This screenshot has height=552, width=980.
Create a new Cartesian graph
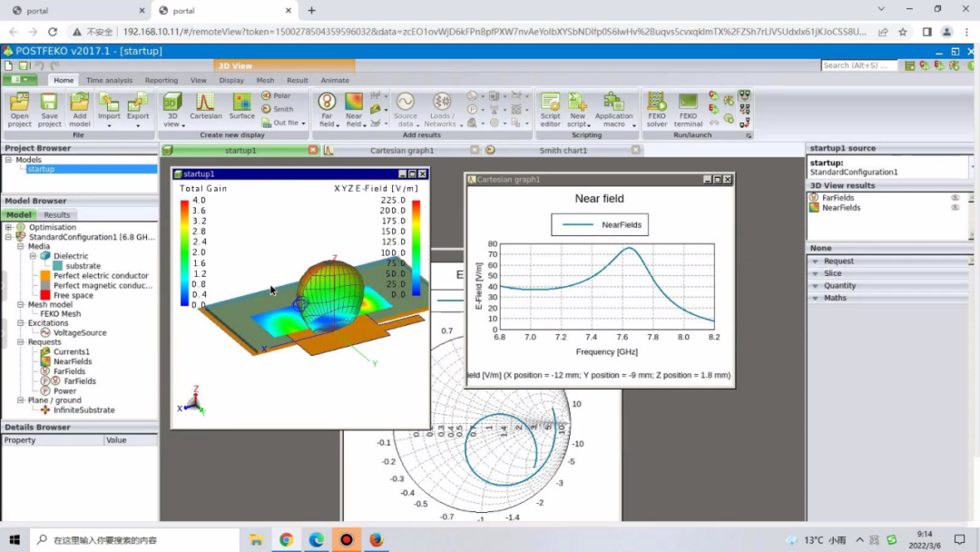pyautogui.click(x=206, y=107)
